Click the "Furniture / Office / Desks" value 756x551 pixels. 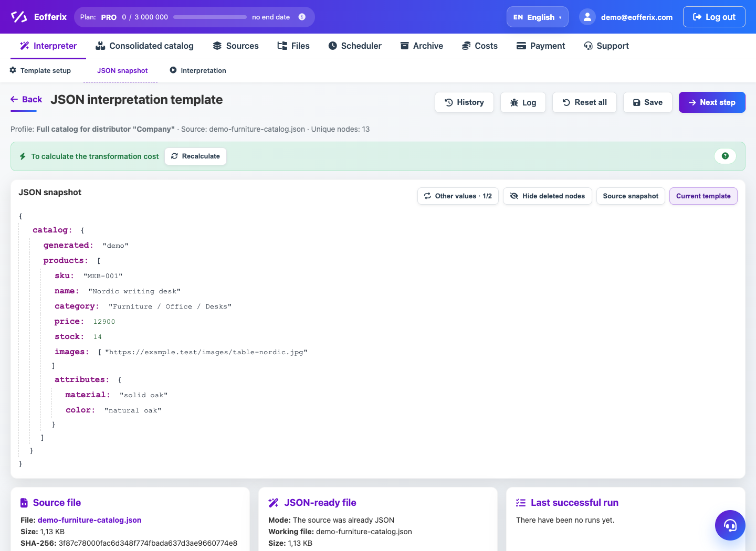click(170, 306)
